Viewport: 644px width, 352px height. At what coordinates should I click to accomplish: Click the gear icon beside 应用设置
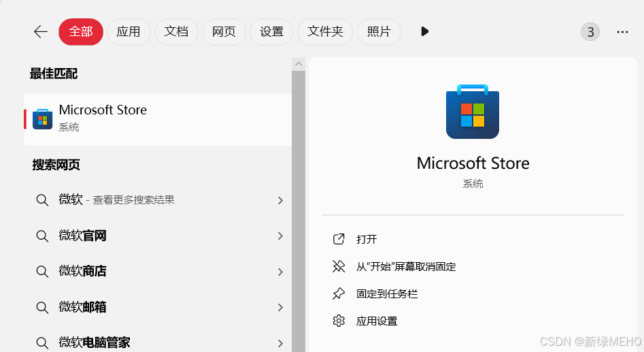(x=339, y=321)
